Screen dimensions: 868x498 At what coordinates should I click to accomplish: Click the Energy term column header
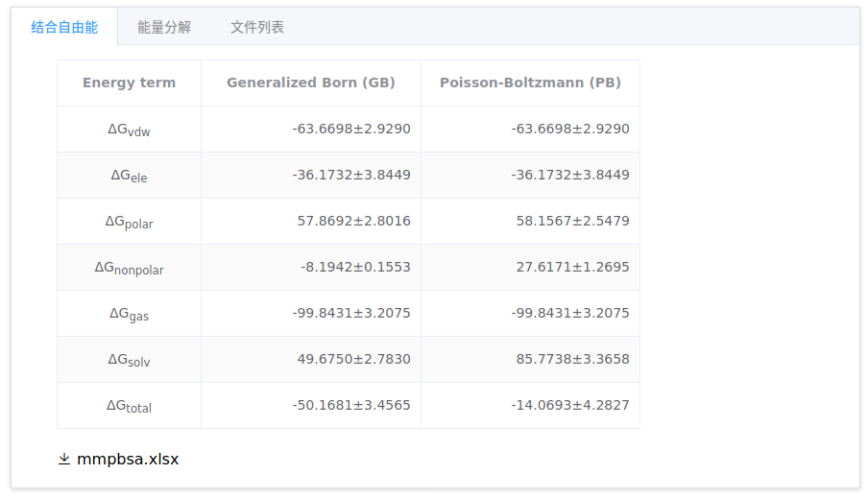(129, 83)
